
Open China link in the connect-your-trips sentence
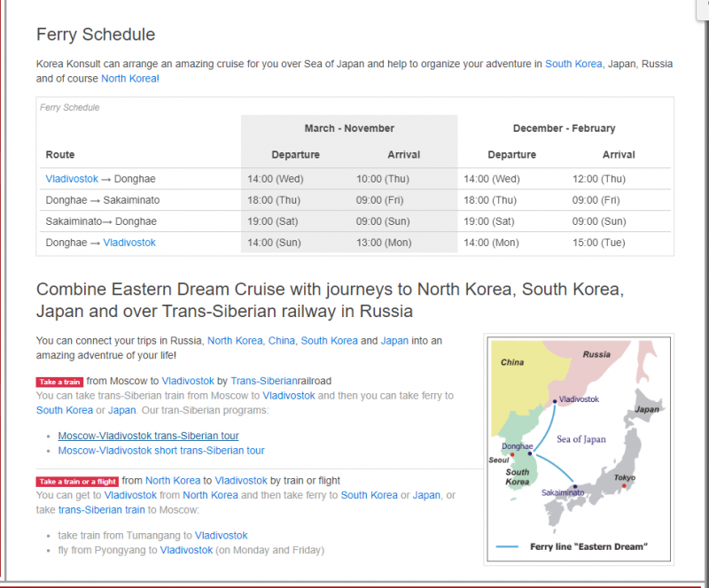282,340
